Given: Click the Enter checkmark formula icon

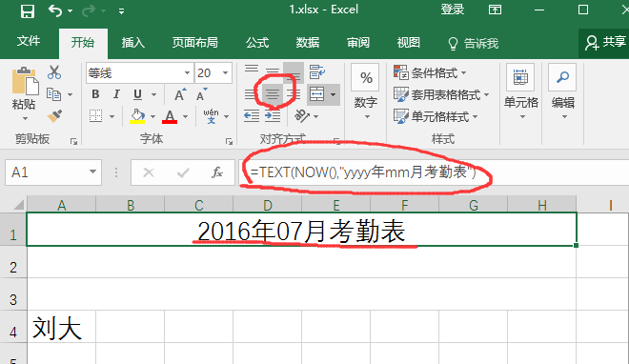Looking at the screenshot, I should tap(183, 172).
